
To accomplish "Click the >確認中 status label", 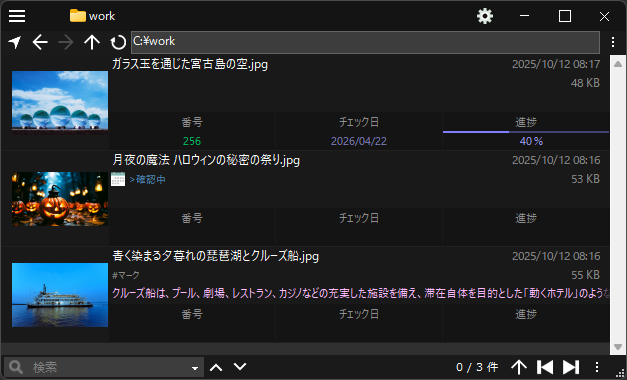I will pyautogui.click(x=147, y=179).
